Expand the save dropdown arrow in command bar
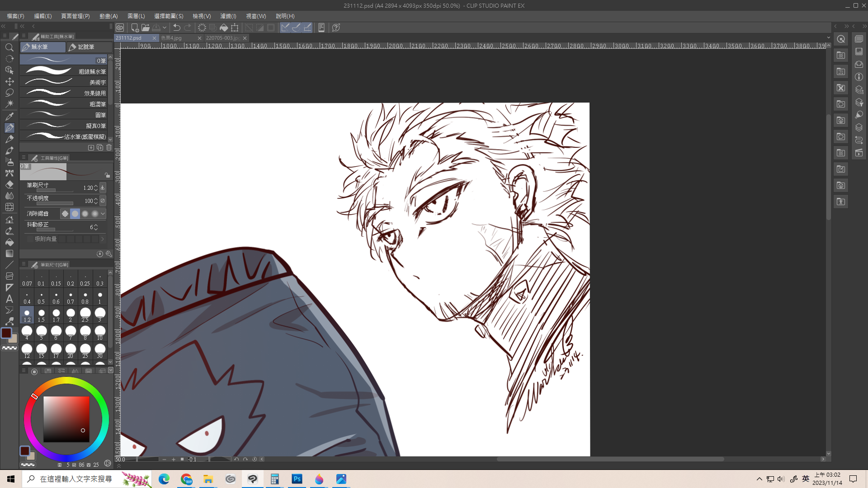This screenshot has width=868, height=488. [x=165, y=28]
